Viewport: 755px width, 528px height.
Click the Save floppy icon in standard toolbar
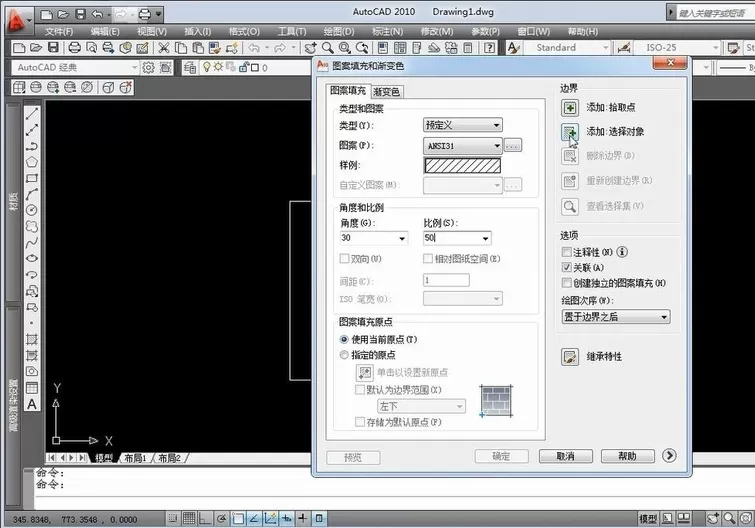click(x=53, y=48)
